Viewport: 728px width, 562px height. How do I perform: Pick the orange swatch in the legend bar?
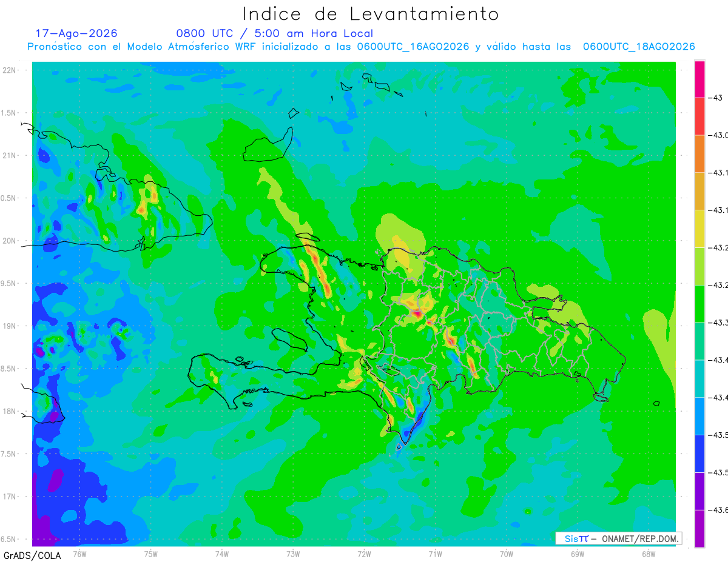point(699,153)
